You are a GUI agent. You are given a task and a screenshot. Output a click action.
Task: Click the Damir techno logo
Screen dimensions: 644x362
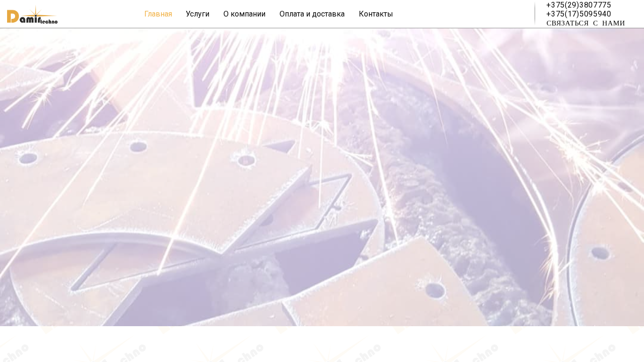(x=32, y=15)
